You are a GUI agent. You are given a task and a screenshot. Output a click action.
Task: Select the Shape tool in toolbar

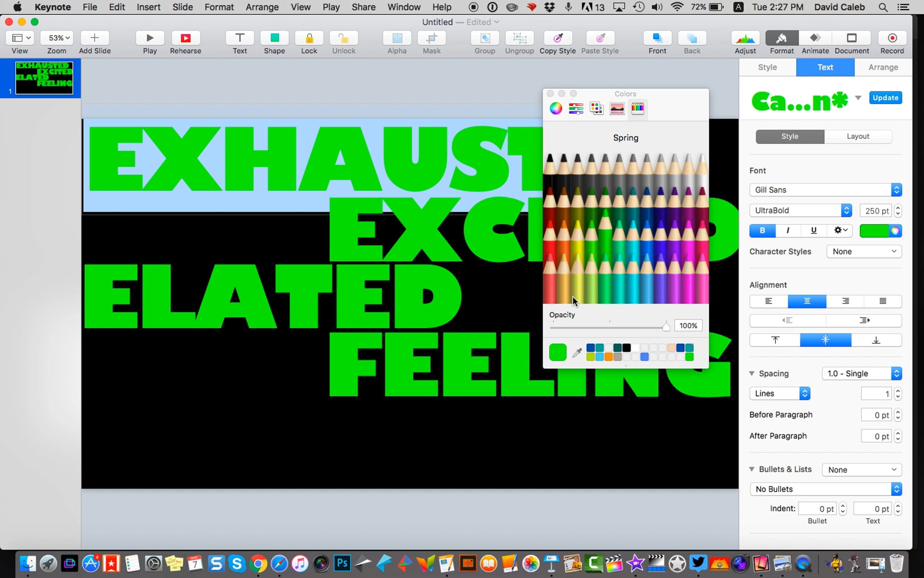coord(274,38)
